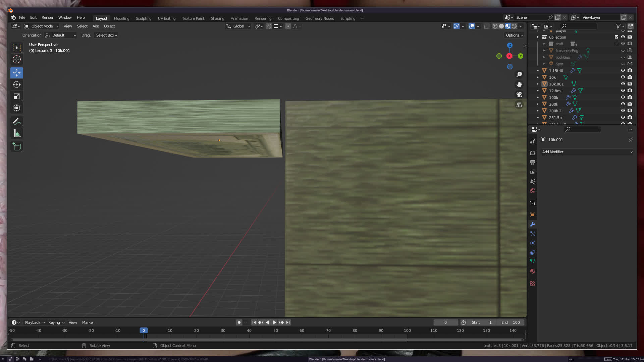
Task: Pick the Annotate pencil tool
Action: coord(17,122)
